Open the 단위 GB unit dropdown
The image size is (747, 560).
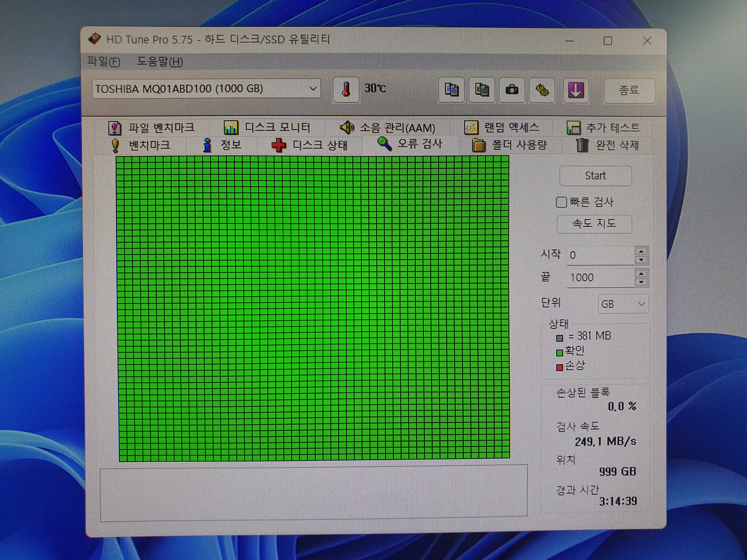(x=623, y=304)
